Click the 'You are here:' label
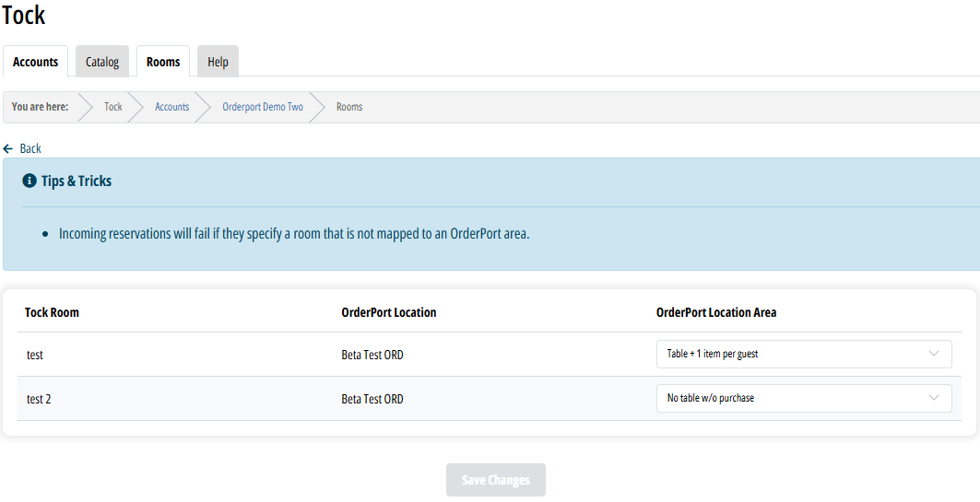 [x=40, y=107]
